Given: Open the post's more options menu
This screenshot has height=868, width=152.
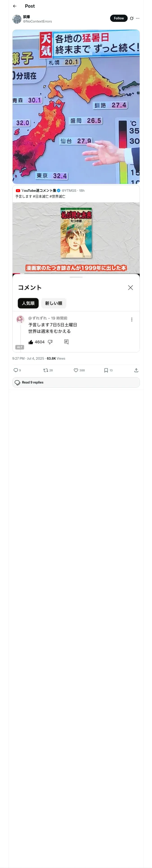Looking at the screenshot, I should [138, 18].
